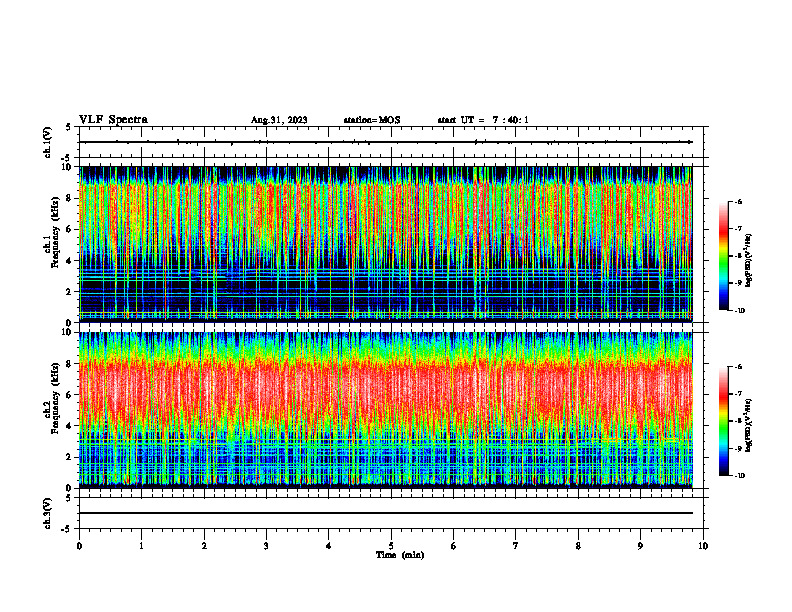Click the ch.3 voltage waveform trace
This screenshot has width=792, height=612.
click(x=386, y=513)
